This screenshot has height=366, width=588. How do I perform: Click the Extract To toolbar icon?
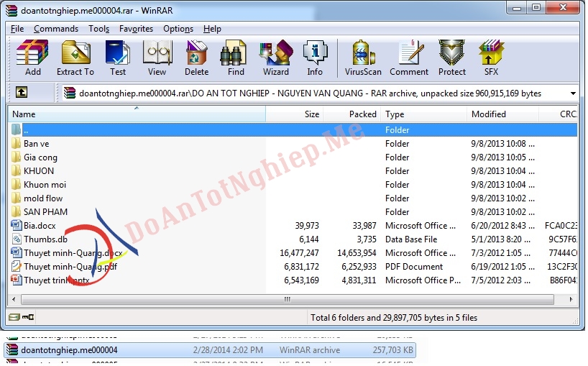(x=75, y=58)
